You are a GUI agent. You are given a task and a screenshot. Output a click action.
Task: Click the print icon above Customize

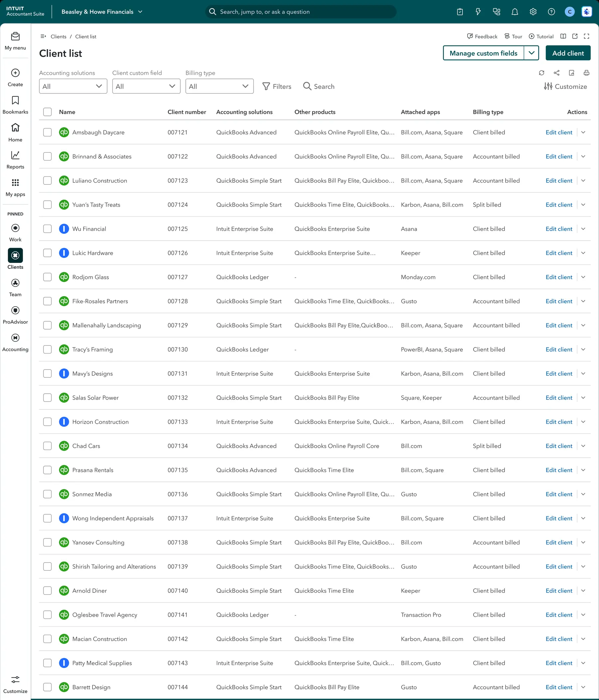[x=586, y=73]
